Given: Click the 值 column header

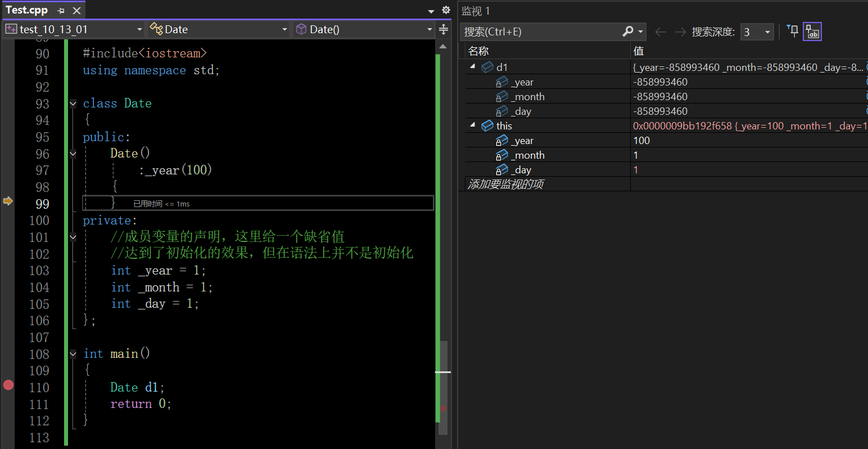Looking at the screenshot, I should pos(639,51).
